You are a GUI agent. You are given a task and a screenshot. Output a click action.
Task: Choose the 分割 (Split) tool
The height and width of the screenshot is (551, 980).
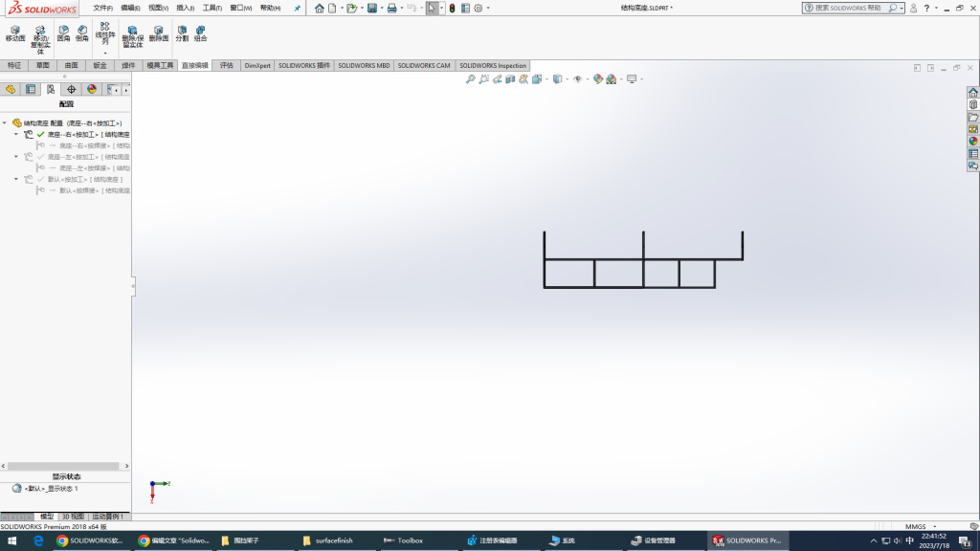pos(182,34)
